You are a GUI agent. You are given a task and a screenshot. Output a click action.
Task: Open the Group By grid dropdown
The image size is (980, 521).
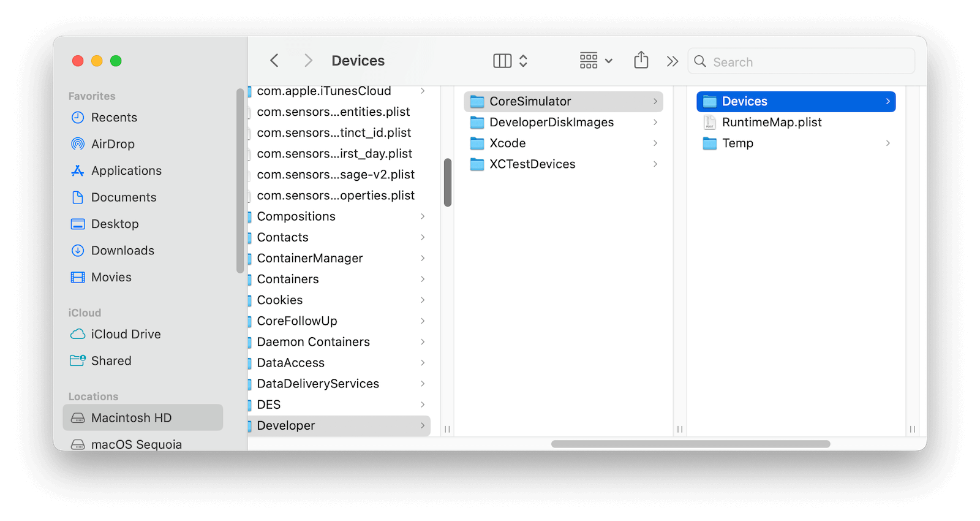596,61
